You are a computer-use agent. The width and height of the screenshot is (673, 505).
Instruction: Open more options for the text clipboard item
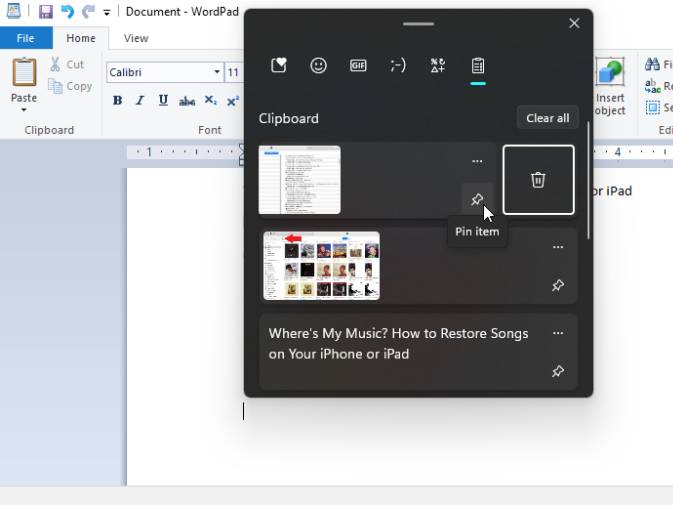(x=558, y=333)
